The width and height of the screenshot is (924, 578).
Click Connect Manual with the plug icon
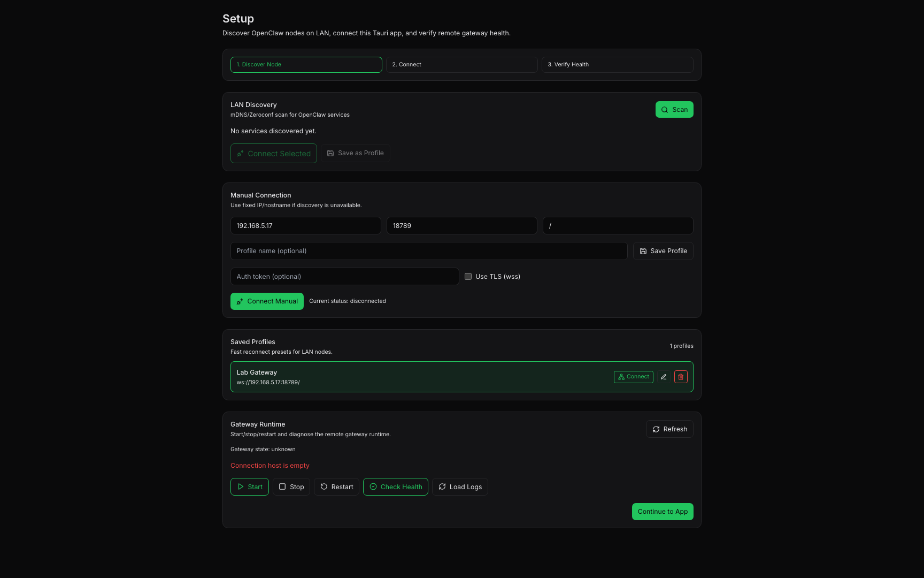pyautogui.click(x=267, y=301)
